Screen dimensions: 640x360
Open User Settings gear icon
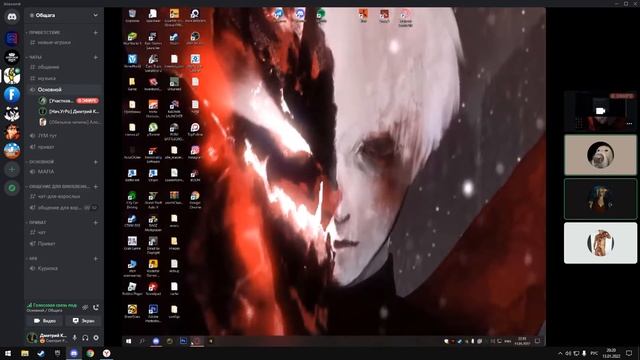click(96, 338)
